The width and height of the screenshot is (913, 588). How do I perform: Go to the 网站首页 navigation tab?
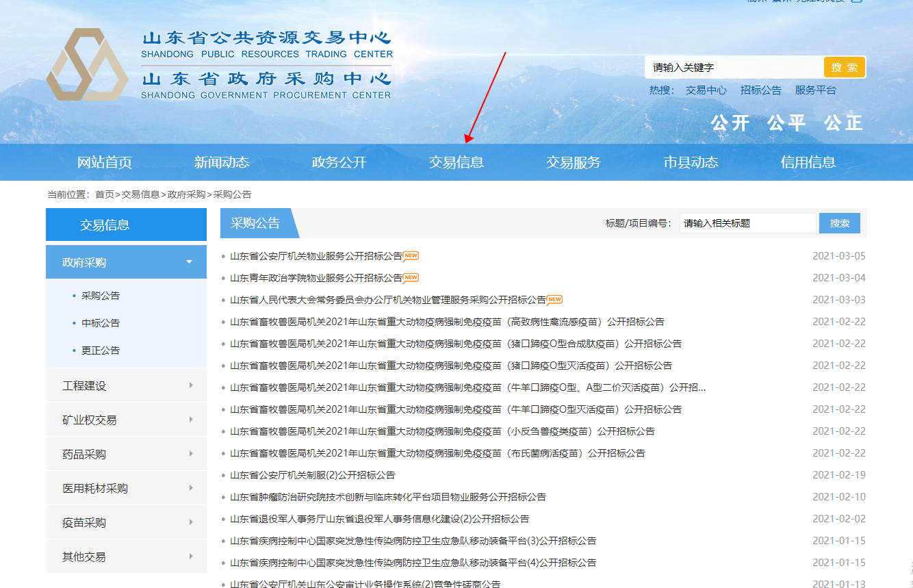tap(104, 162)
